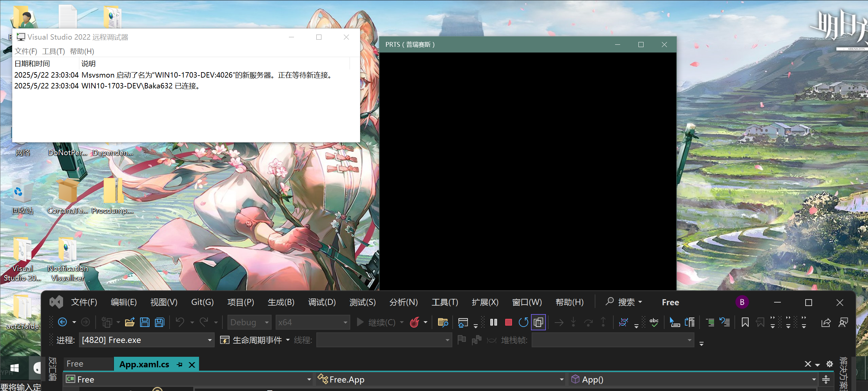The height and width of the screenshot is (391, 868).
Task: Click the Hot Reload flame icon
Action: tap(414, 322)
